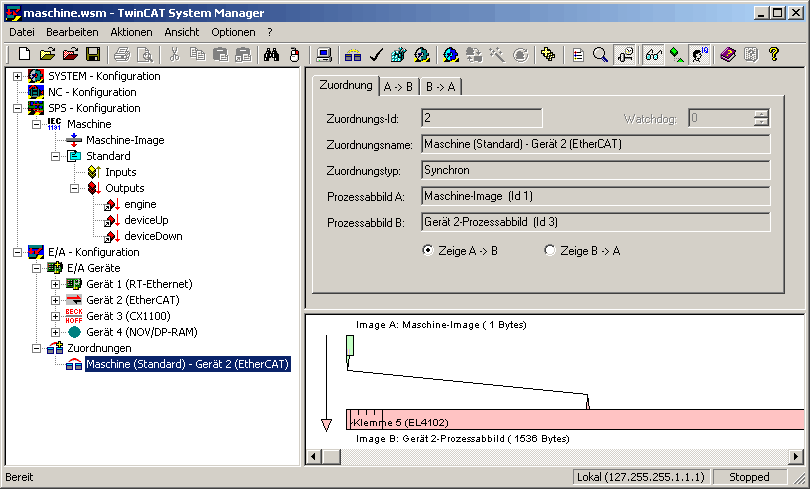Click the Open folder toolbar icon
The height and width of the screenshot is (489, 810).
pos(47,54)
